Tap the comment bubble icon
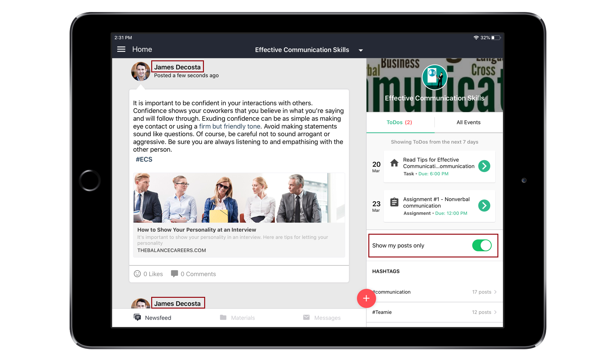Image resolution: width=616 pixels, height=364 pixels. click(174, 274)
